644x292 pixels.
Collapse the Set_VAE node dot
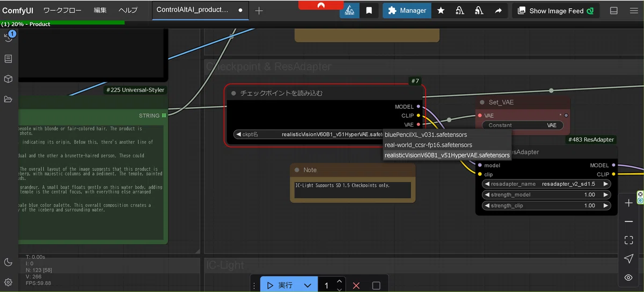click(481, 102)
